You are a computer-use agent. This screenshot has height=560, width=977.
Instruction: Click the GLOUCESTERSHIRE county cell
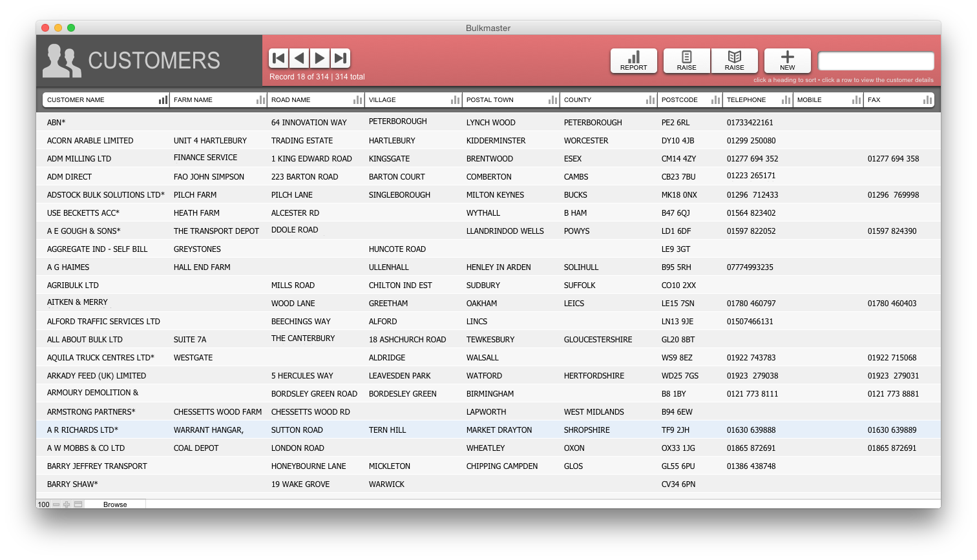click(x=598, y=339)
